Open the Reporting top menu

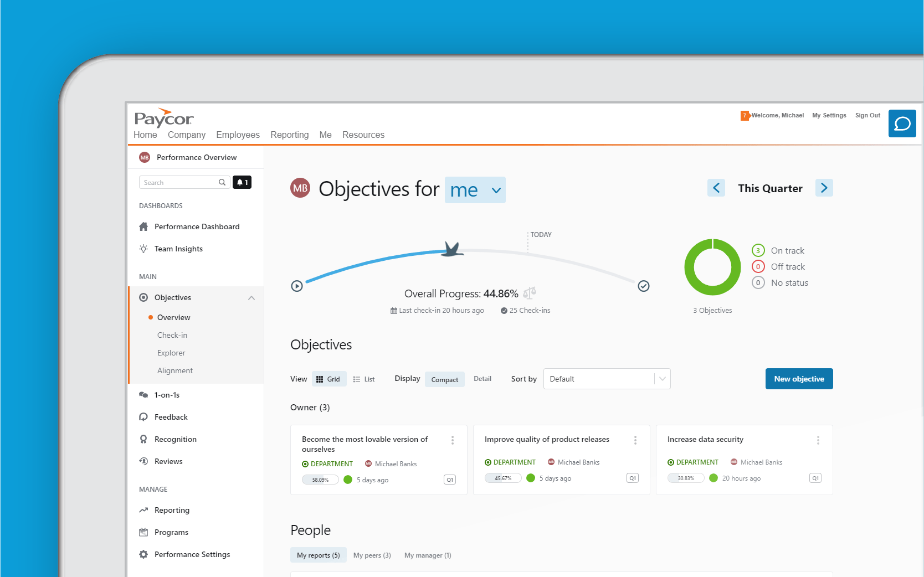coord(290,135)
